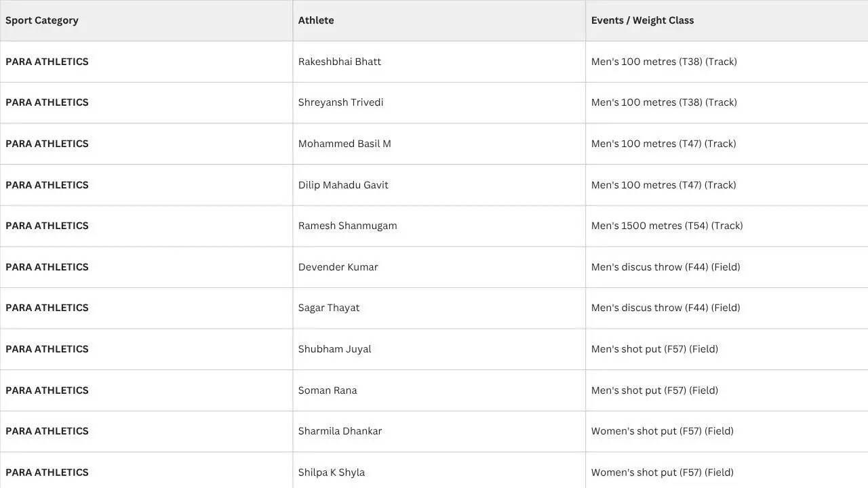Click the Sagar Thayat name
Viewport: 868px width, 488px height.
tap(329, 308)
